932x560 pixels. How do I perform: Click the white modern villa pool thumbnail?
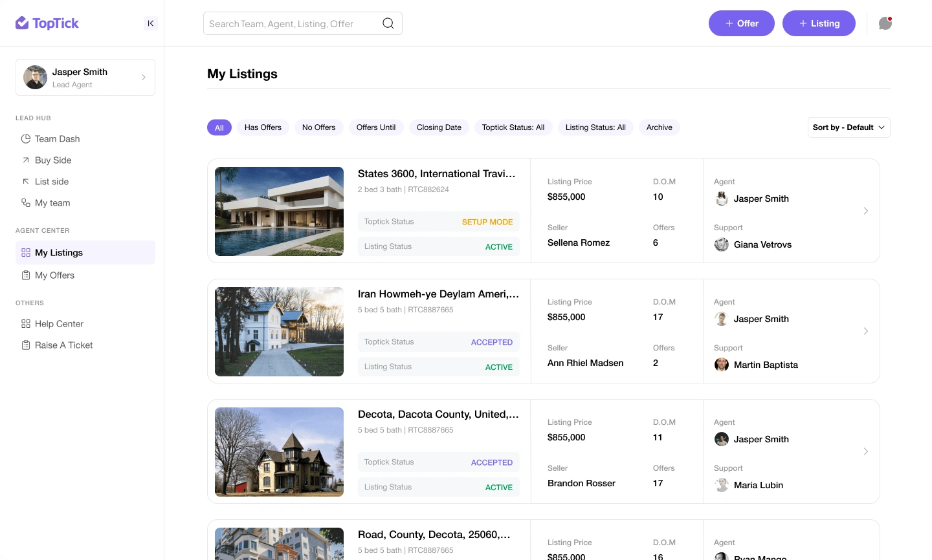point(279,211)
